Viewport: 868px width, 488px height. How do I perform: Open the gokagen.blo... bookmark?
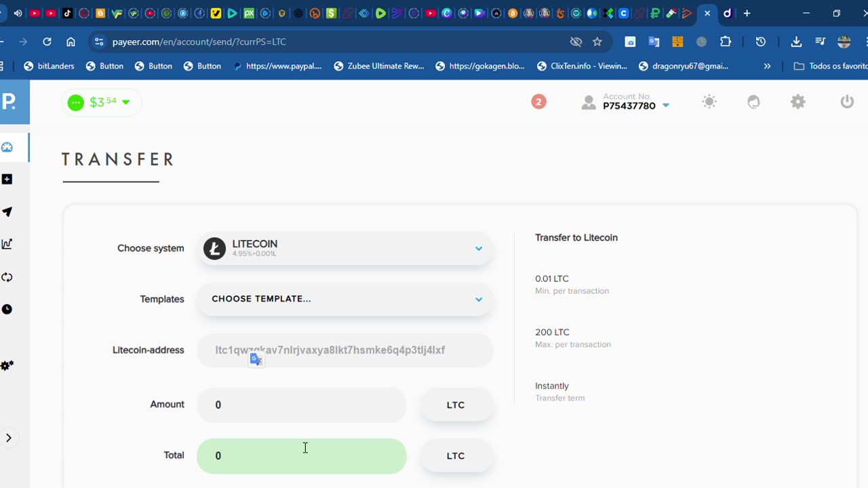(480, 66)
